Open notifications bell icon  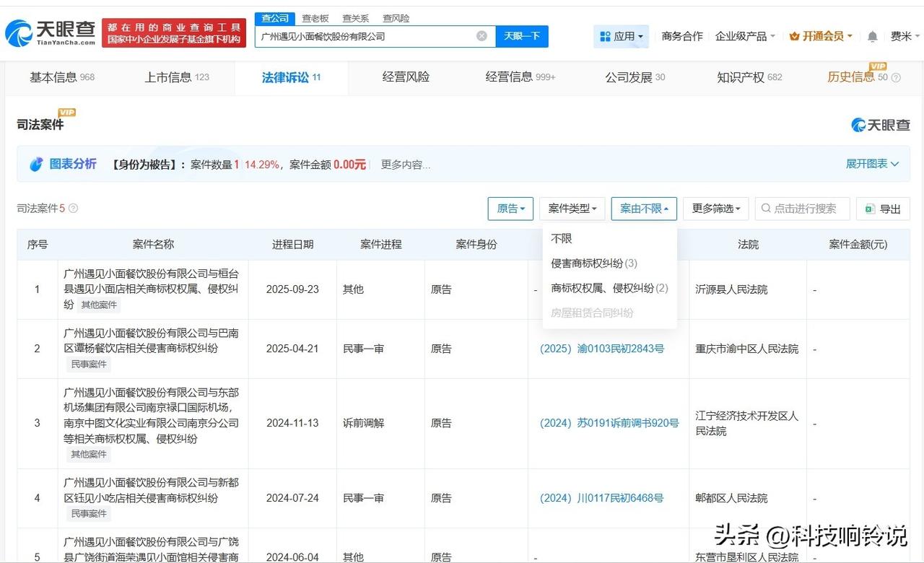[x=873, y=36]
